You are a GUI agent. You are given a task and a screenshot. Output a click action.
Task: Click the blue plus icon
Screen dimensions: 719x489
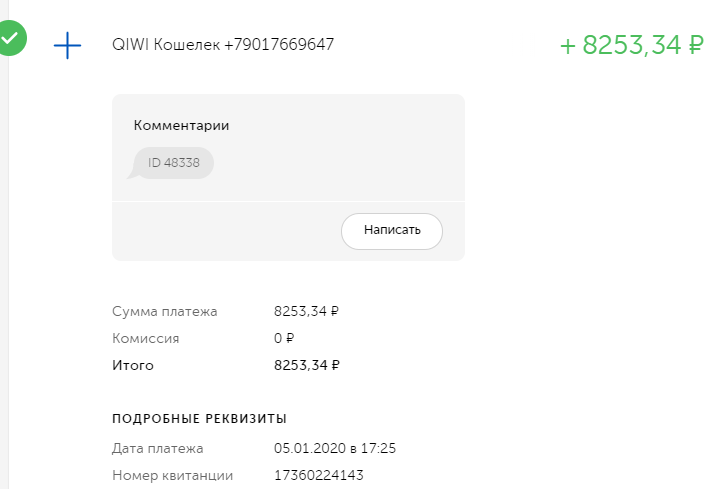point(67,45)
